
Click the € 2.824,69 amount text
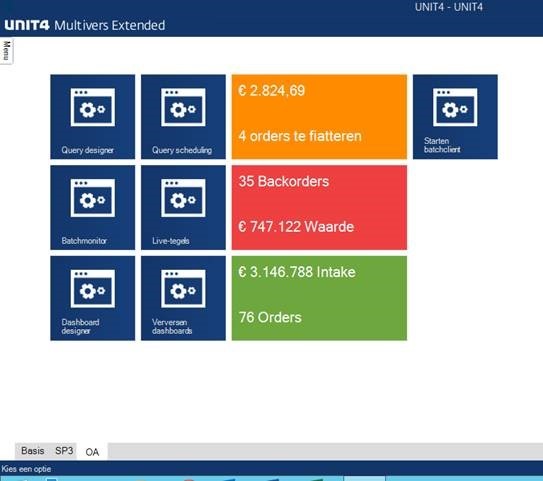pyautogui.click(x=272, y=91)
